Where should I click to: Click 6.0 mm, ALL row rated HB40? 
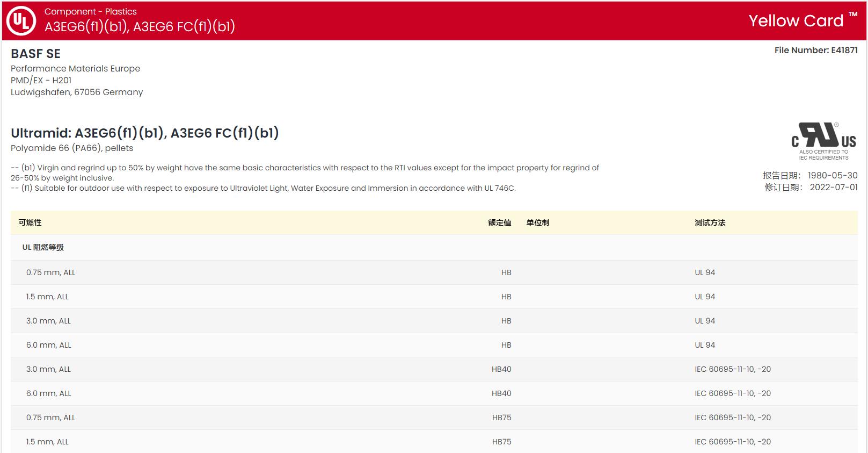click(434, 393)
